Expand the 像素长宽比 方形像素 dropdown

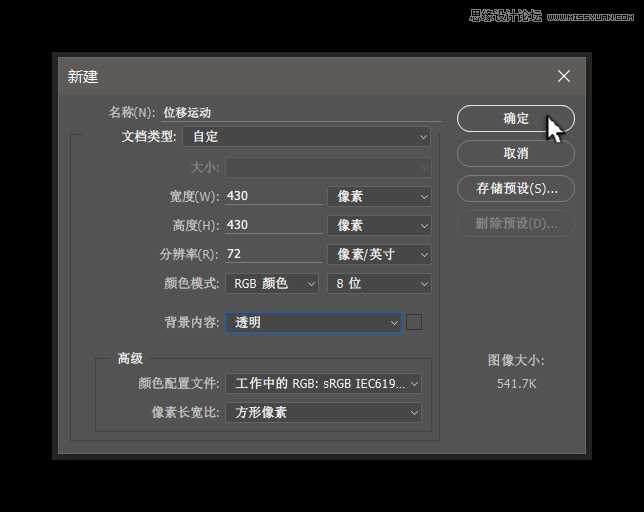[x=323, y=412]
